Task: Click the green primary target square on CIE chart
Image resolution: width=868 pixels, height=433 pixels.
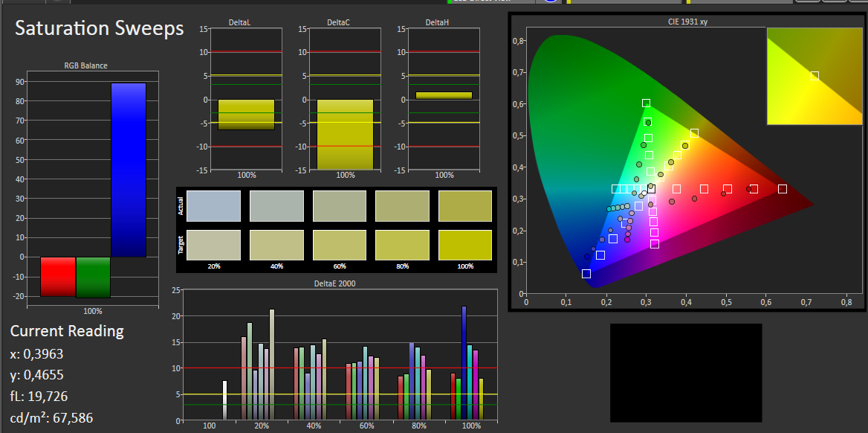Action: click(646, 103)
